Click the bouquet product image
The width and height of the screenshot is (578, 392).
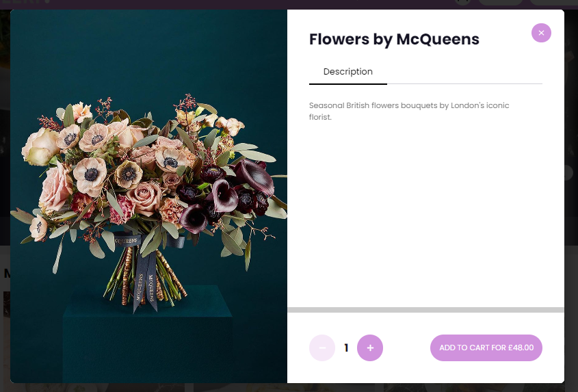pyautogui.click(x=148, y=196)
